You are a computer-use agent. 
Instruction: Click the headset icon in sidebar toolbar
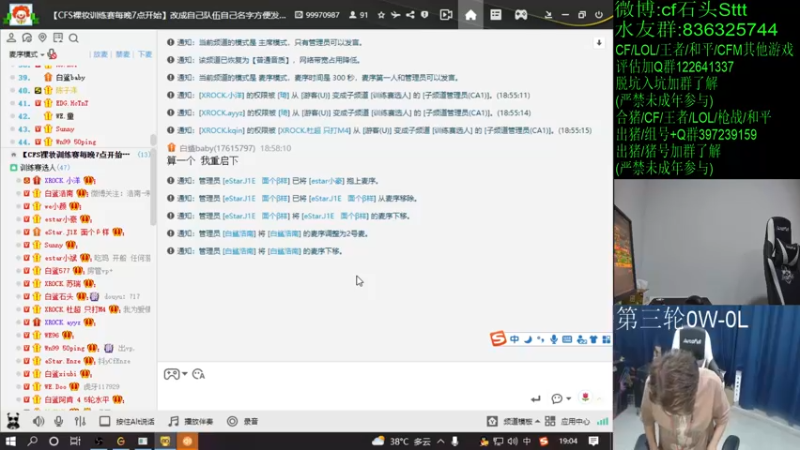click(27, 38)
